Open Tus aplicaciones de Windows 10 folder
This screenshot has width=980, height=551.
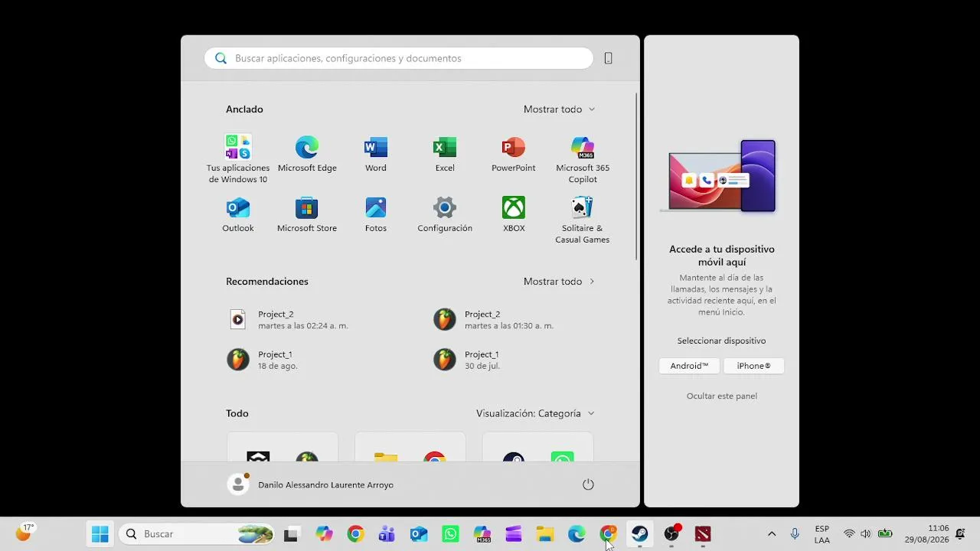(238, 159)
